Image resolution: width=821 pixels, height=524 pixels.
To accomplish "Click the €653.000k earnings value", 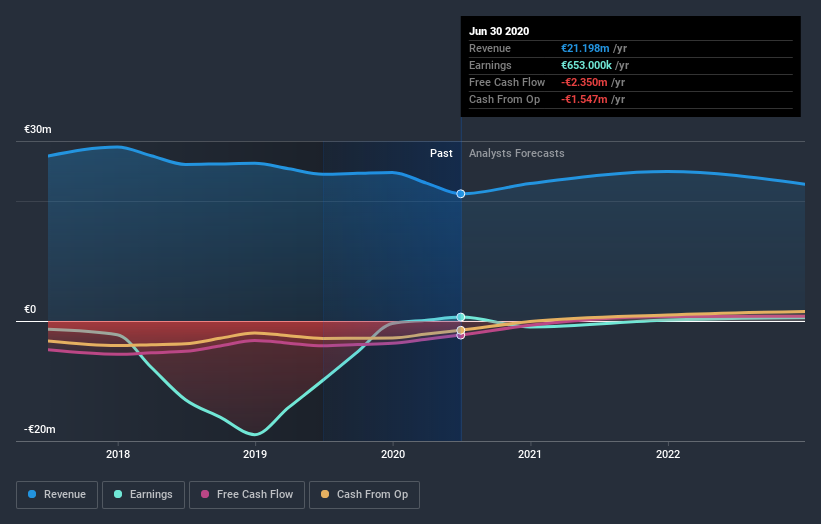I will 586,65.
